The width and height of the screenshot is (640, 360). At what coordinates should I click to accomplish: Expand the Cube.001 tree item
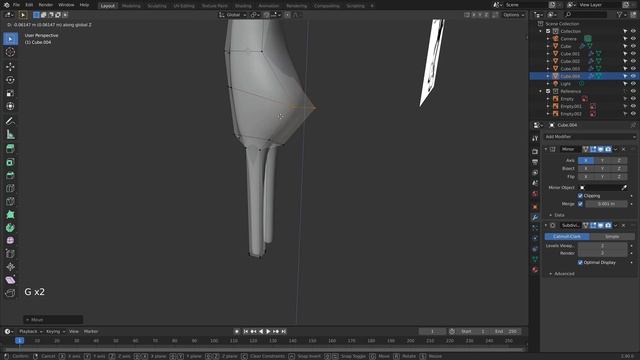[548, 54]
